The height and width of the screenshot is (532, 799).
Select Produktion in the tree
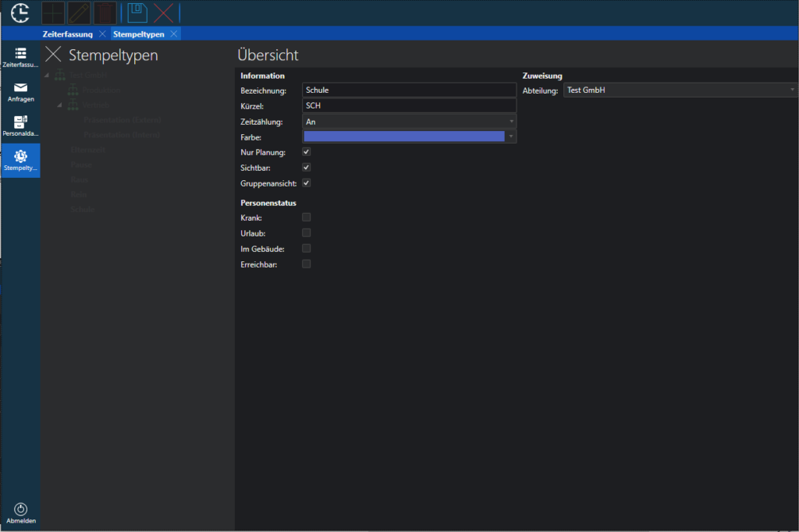[101, 90]
